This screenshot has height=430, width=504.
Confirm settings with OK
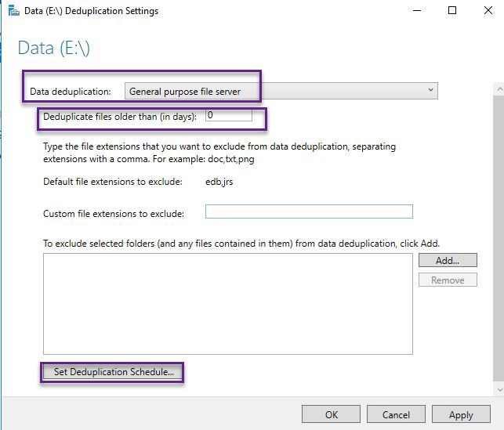coord(331,414)
